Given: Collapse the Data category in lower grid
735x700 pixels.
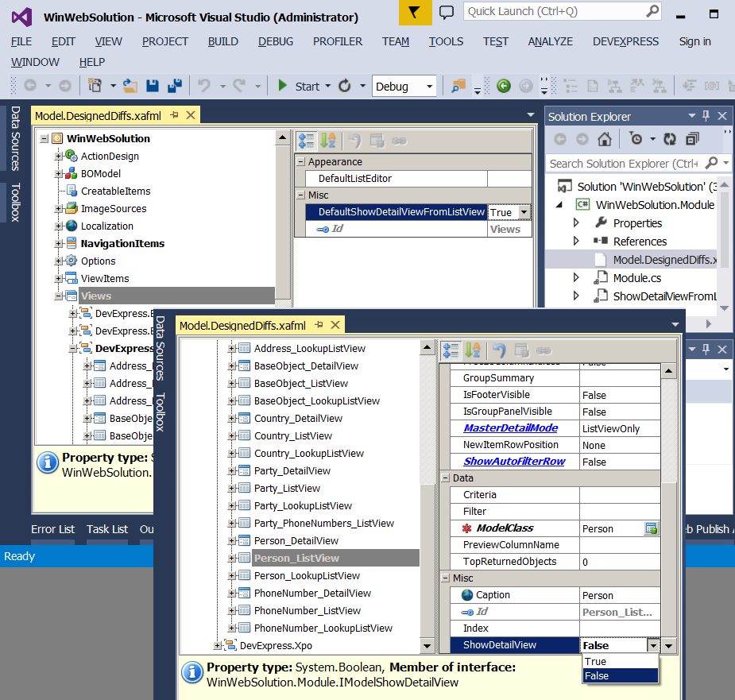Looking at the screenshot, I should click(x=446, y=478).
